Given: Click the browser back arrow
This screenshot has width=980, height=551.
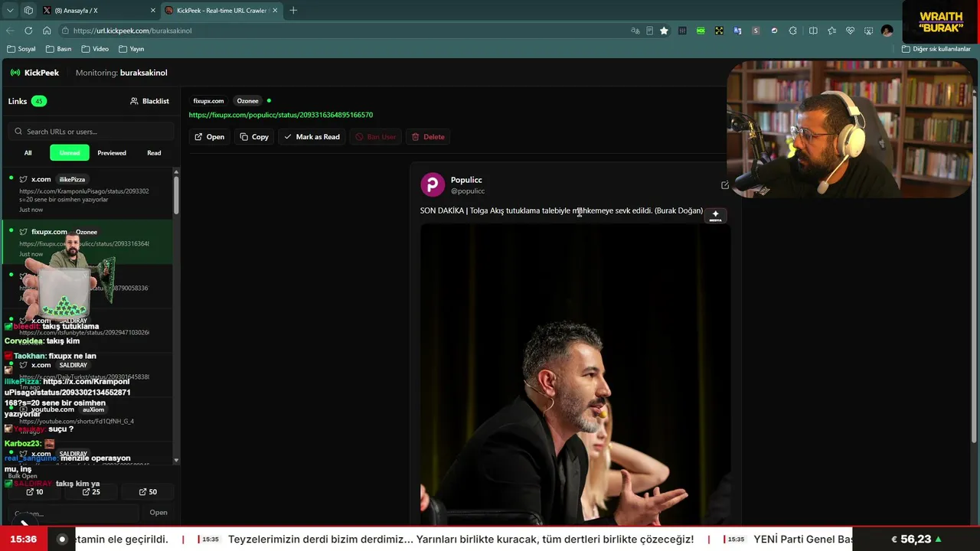Looking at the screenshot, I should point(10,31).
